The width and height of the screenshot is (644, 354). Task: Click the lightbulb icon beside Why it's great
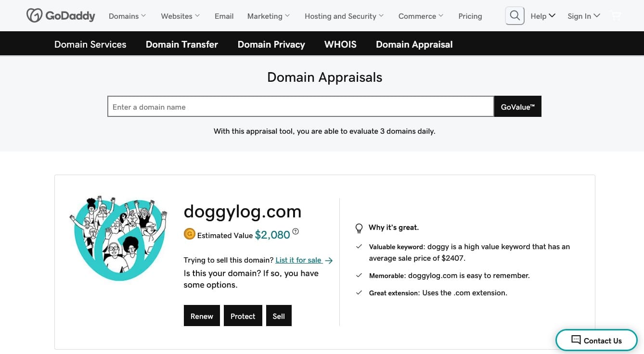359,228
